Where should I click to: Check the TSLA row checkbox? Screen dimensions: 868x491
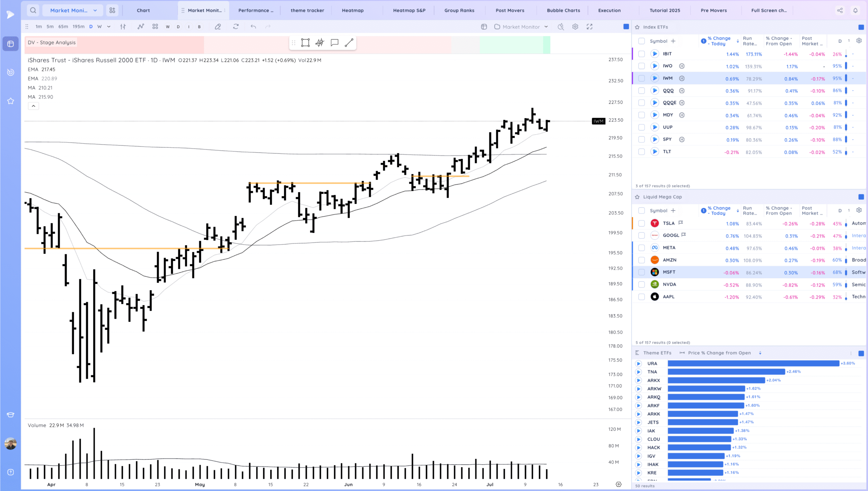pyautogui.click(x=641, y=223)
